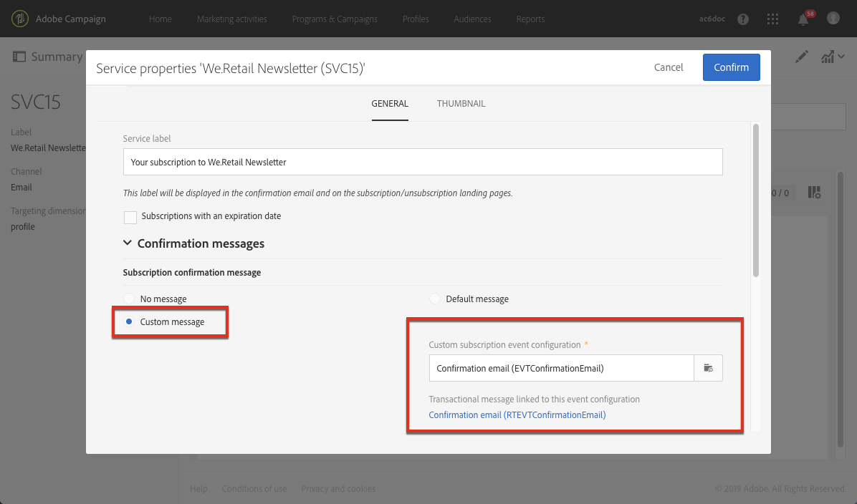Image resolution: width=857 pixels, height=504 pixels.
Task: Open the Reports menu
Action: click(x=530, y=19)
